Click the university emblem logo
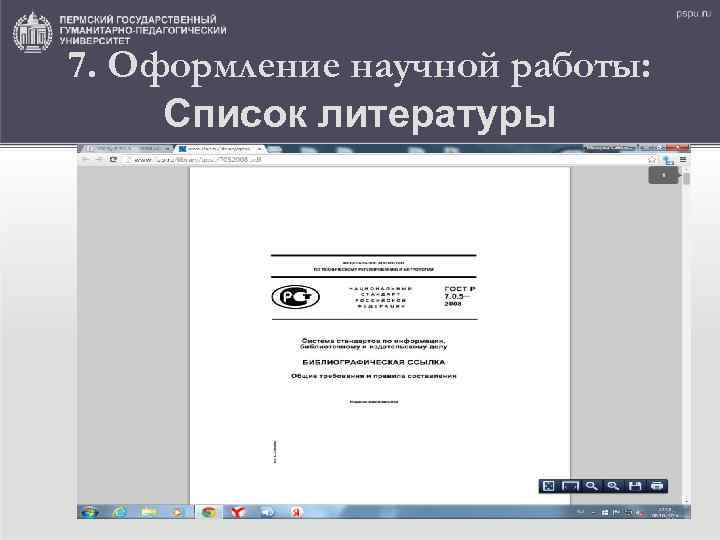 (x=32, y=32)
